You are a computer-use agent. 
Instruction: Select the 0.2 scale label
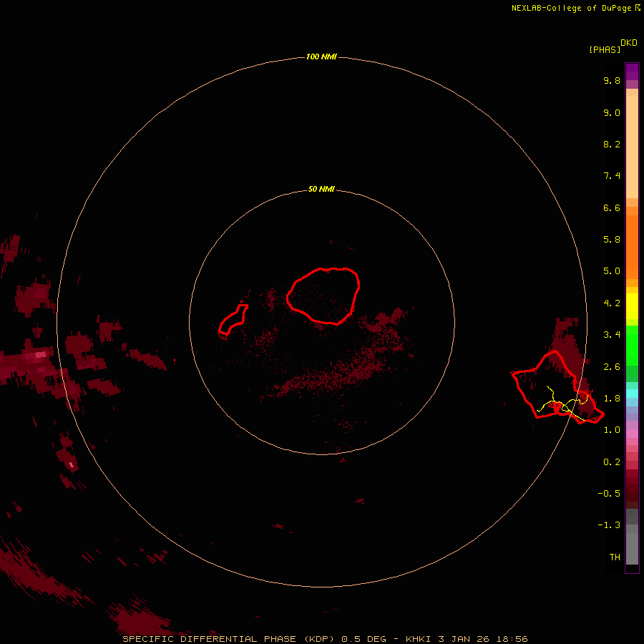[x=612, y=462]
